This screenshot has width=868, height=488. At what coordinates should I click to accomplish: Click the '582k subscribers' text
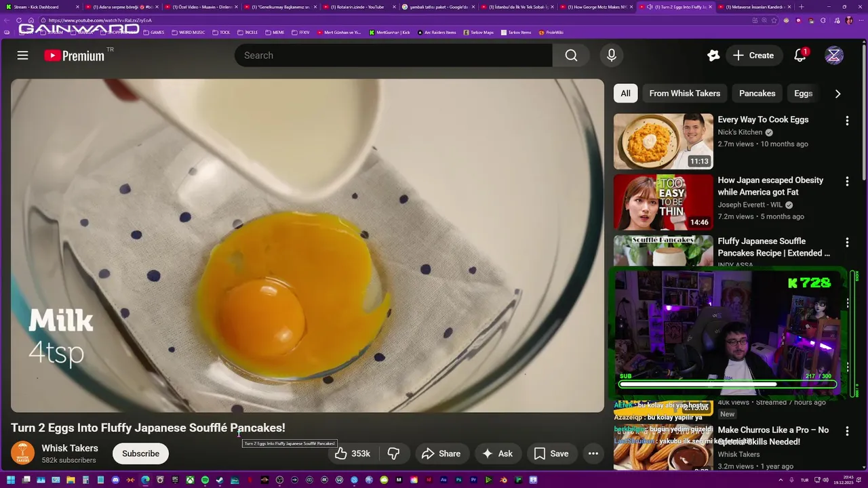pos(68,460)
